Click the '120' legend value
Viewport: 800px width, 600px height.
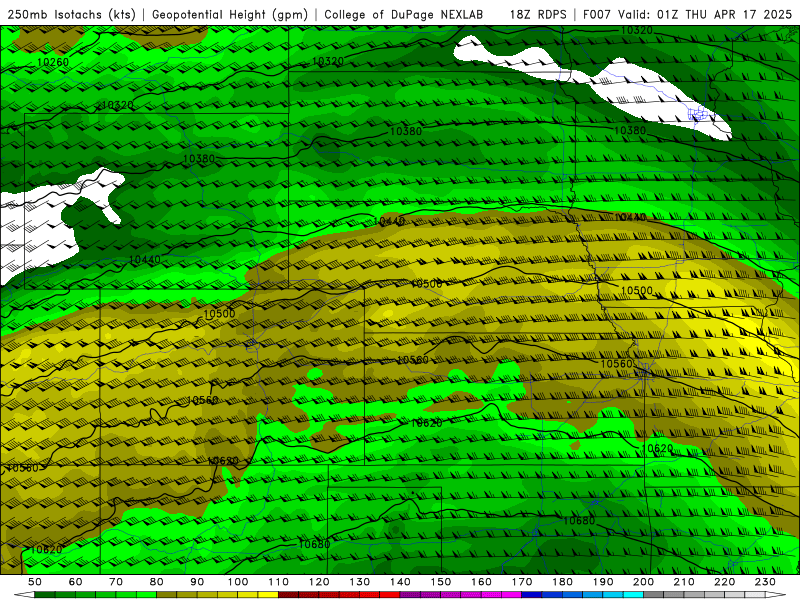point(319,582)
